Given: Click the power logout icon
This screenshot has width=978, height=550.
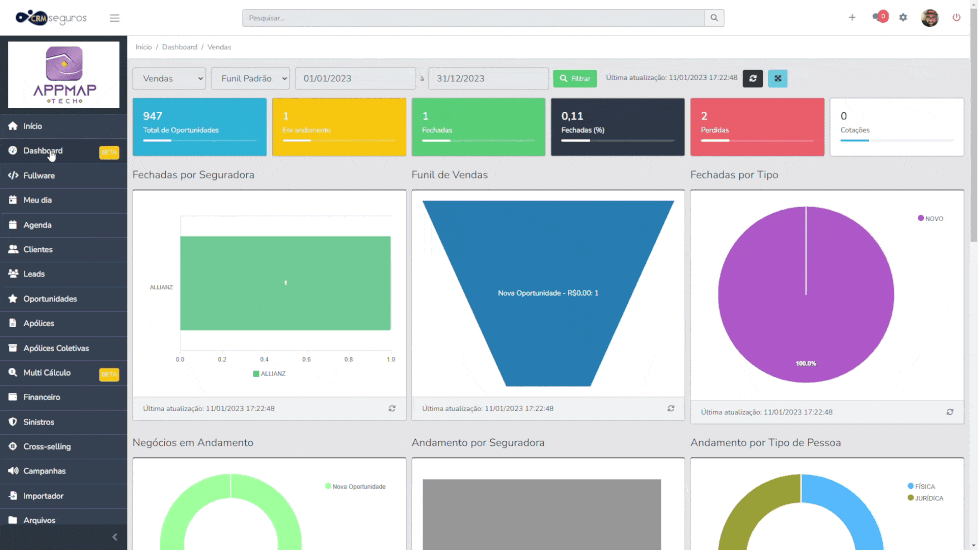Looking at the screenshot, I should (x=956, y=17).
